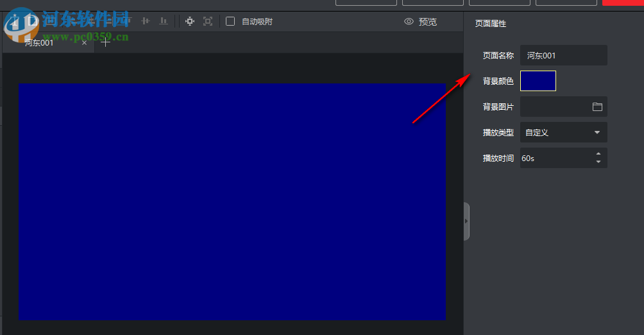Open the 播放类型 dropdown set to 自定义
The image size is (644, 335).
click(x=563, y=132)
